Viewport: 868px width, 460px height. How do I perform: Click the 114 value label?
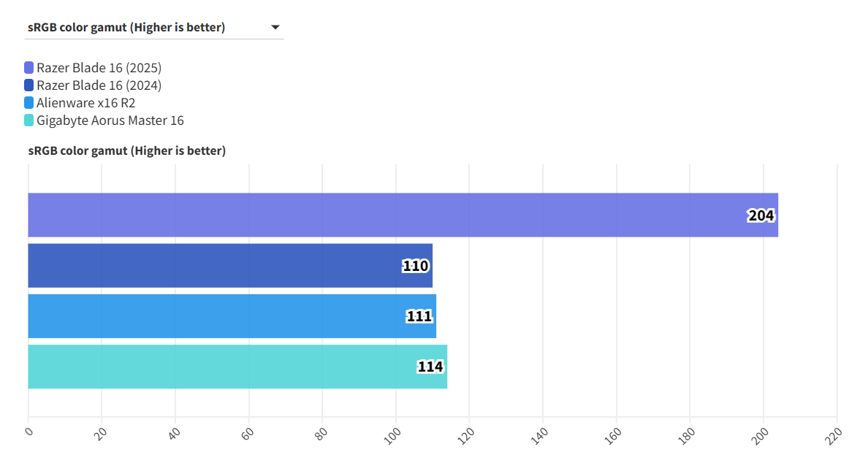[x=430, y=367]
